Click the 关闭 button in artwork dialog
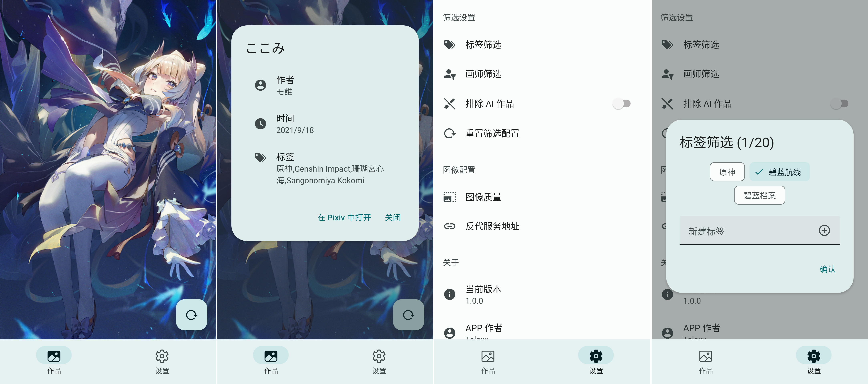The image size is (868, 384). point(393,218)
